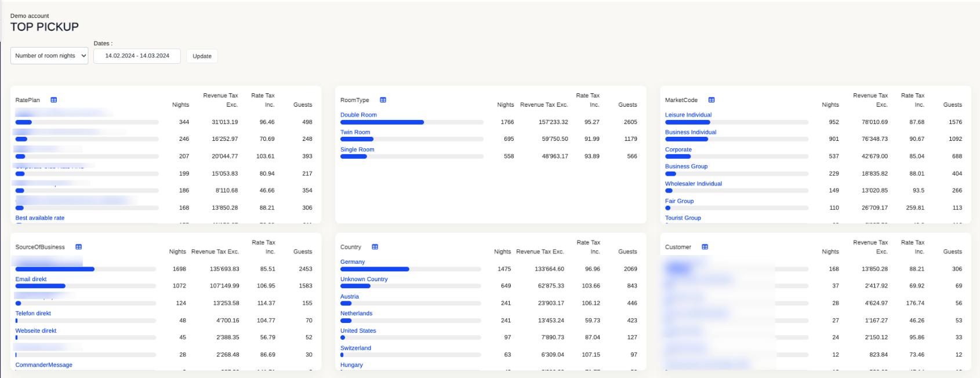Click the Business Individual link
The image size is (980, 378).
[x=690, y=132]
